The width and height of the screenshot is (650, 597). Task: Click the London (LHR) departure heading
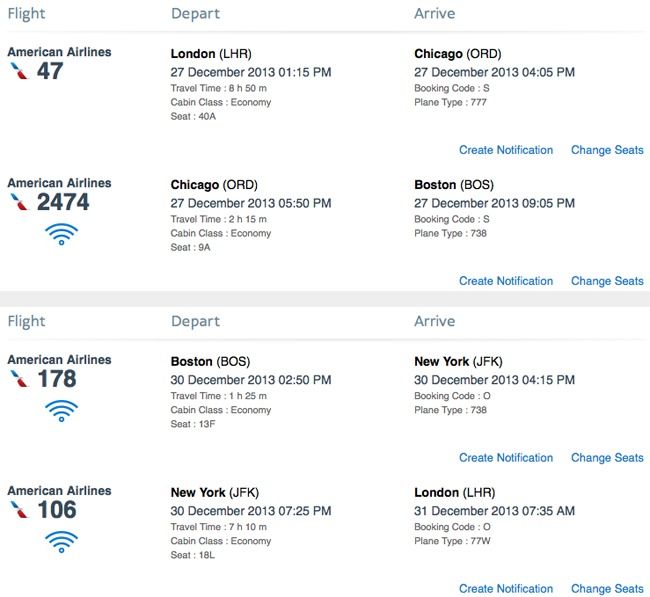(x=211, y=54)
